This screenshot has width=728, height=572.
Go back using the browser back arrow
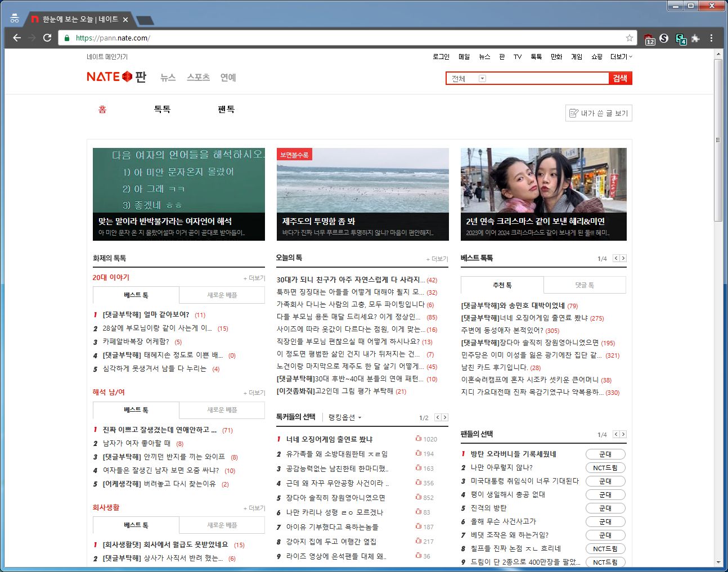(17, 38)
